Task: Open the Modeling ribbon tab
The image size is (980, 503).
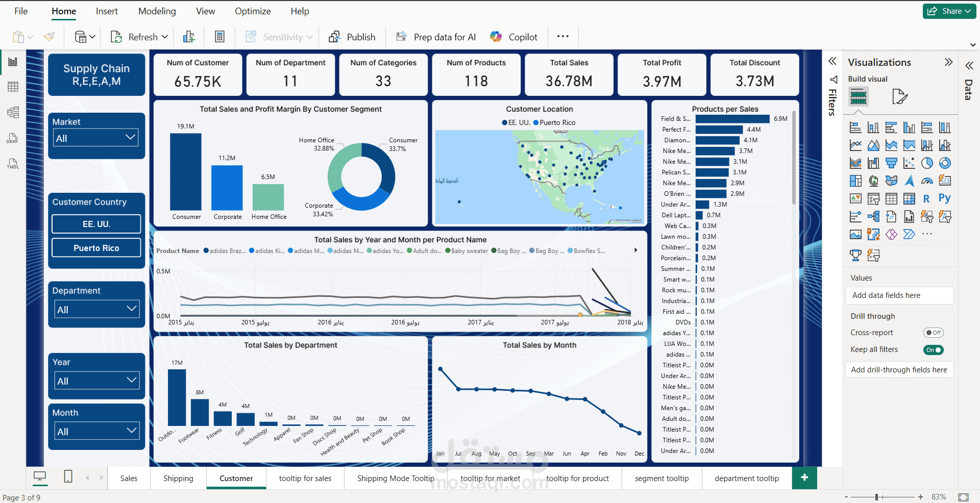Action: [157, 11]
